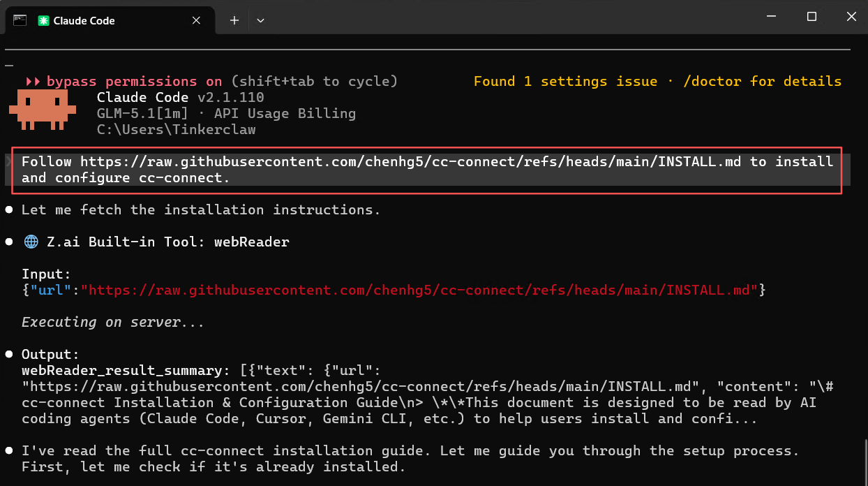This screenshot has height=486, width=868.
Task: Minimize the terminal window
Action: point(770,17)
